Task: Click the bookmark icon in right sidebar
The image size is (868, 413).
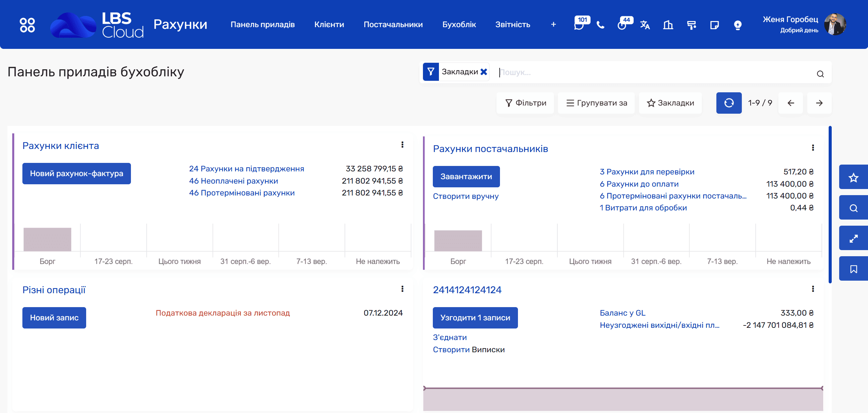Action: 853,269
